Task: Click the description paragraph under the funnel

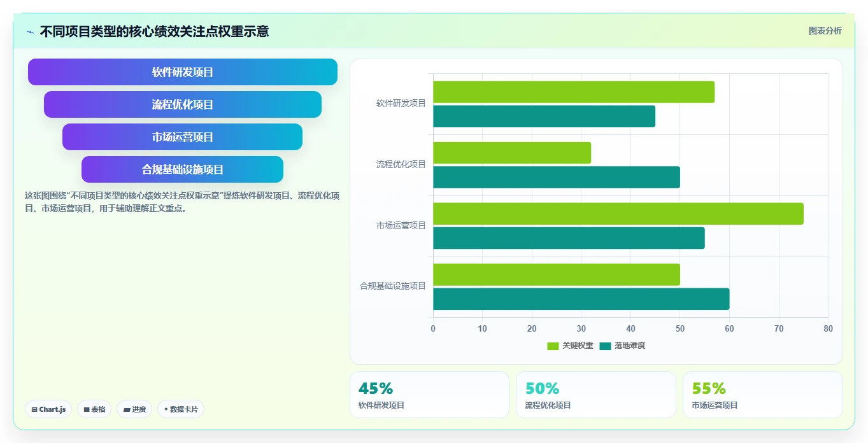Action: click(182, 202)
